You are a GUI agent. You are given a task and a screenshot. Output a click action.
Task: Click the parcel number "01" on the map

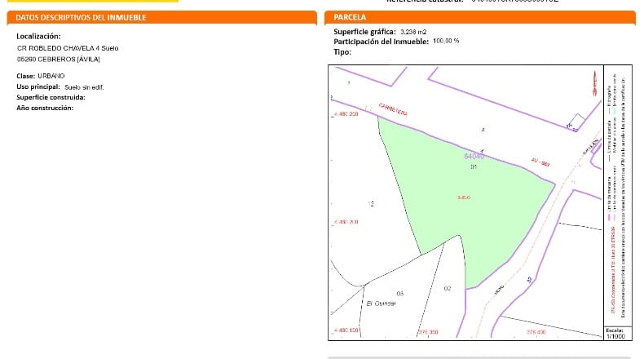[474, 167]
